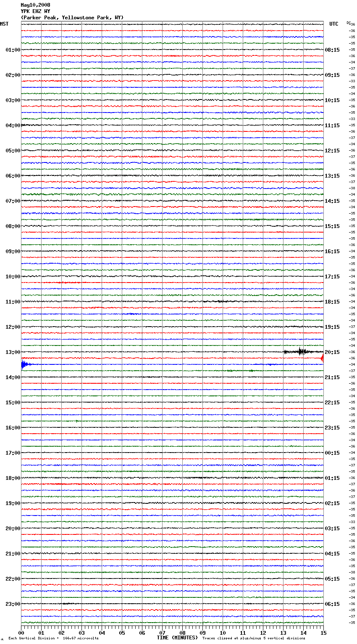Click the 00 minute axis tick label

[x=21, y=633]
